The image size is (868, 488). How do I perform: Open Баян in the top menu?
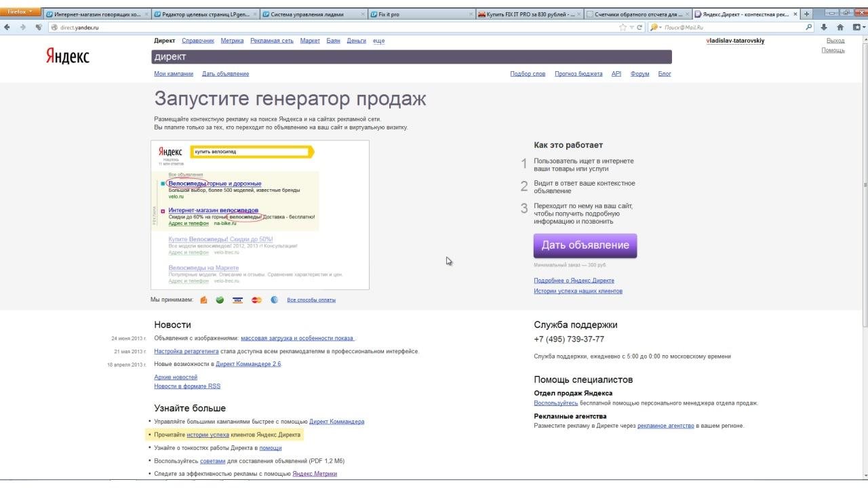point(333,41)
